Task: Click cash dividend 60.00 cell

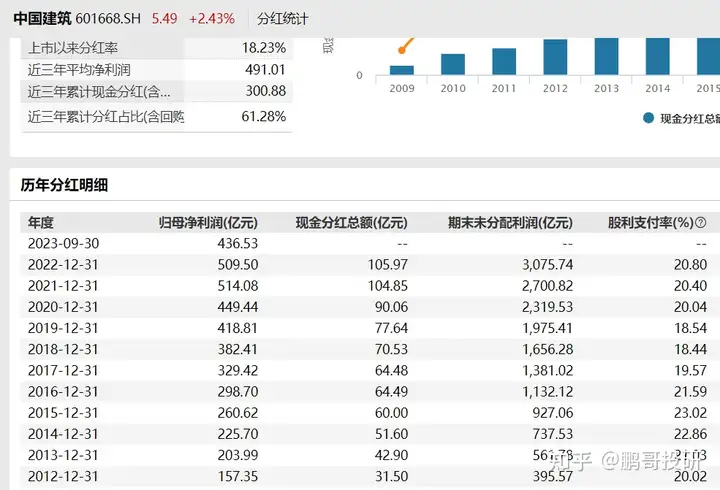Action: [391, 412]
